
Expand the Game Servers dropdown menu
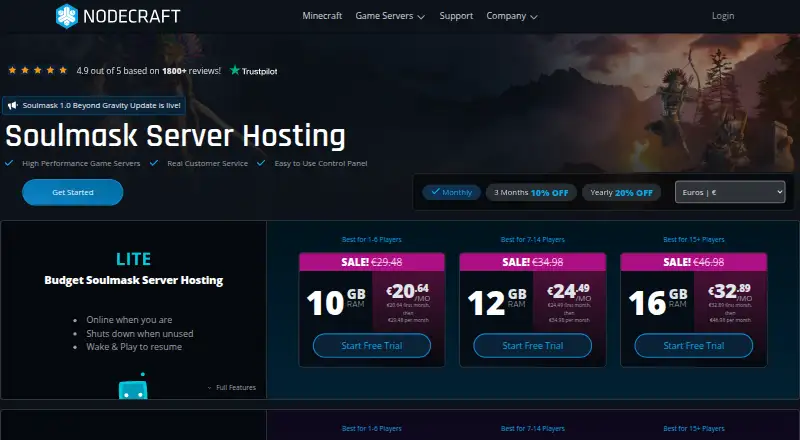pyautogui.click(x=390, y=16)
